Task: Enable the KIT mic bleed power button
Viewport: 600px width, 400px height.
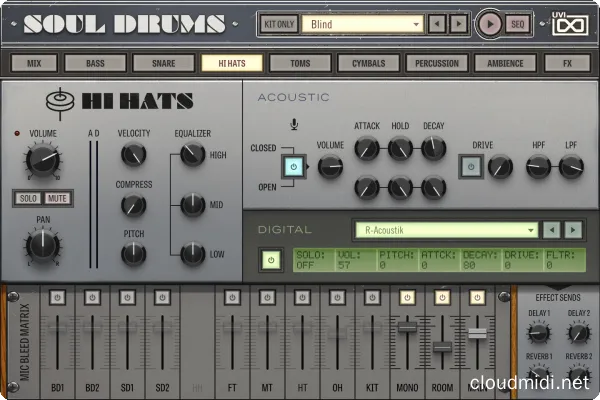Action: coord(372,297)
